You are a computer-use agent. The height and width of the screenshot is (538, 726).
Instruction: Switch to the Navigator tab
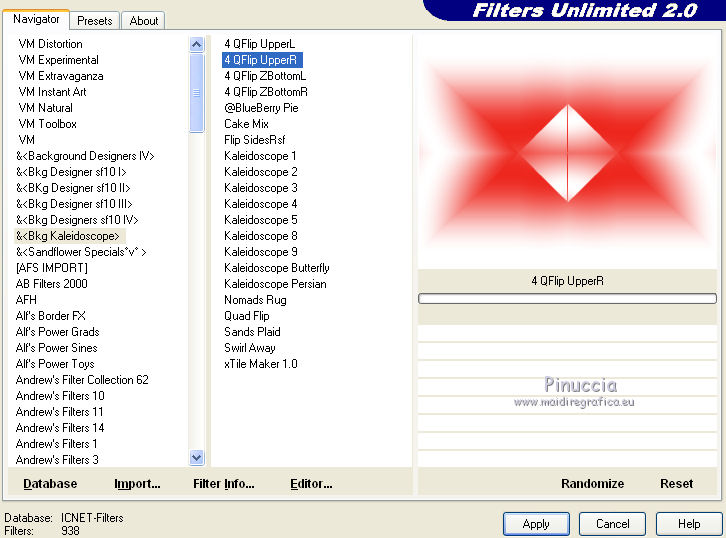tap(36, 19)
